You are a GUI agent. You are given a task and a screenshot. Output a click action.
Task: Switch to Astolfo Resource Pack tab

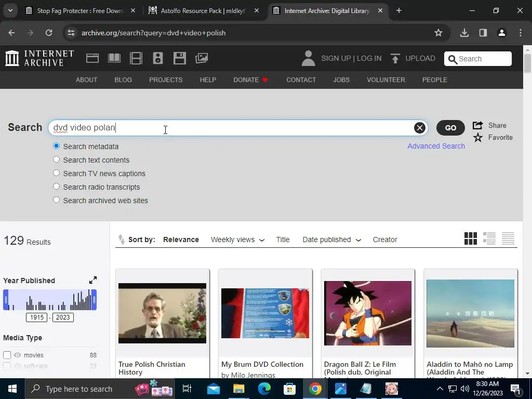204,11
